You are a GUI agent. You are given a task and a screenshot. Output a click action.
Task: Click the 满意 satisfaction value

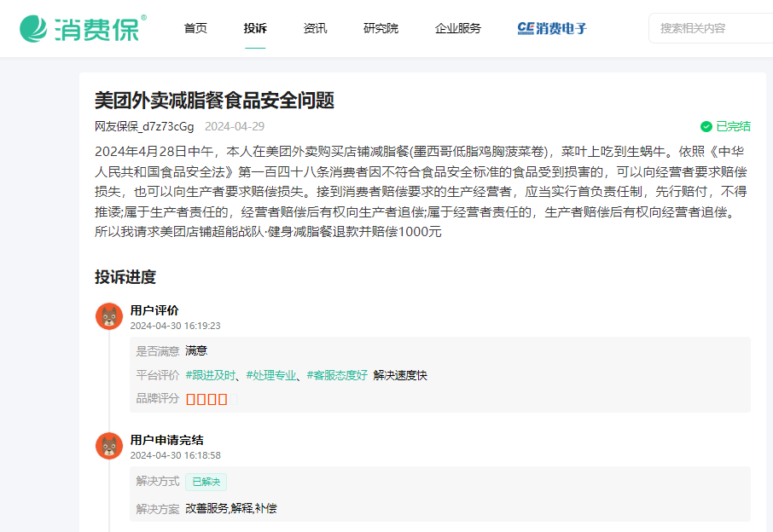coord(196,350)
